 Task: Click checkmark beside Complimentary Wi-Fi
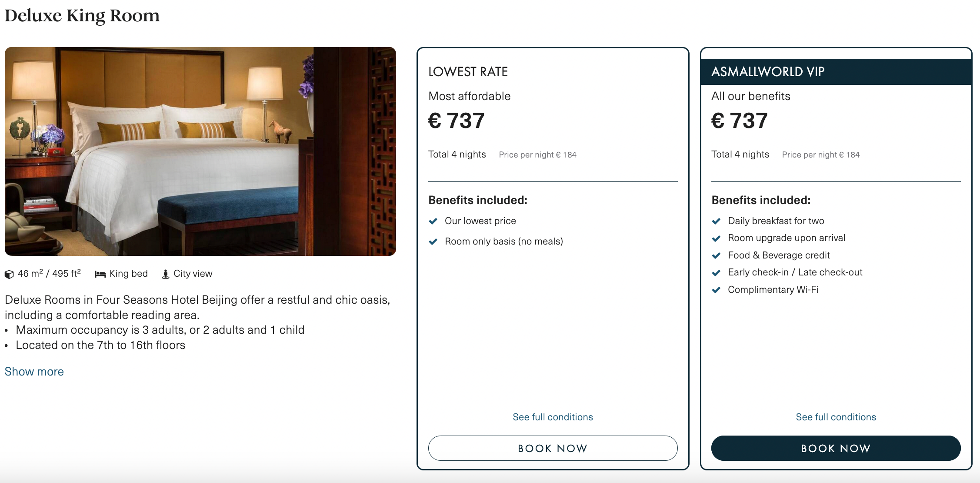coord(716,290)
